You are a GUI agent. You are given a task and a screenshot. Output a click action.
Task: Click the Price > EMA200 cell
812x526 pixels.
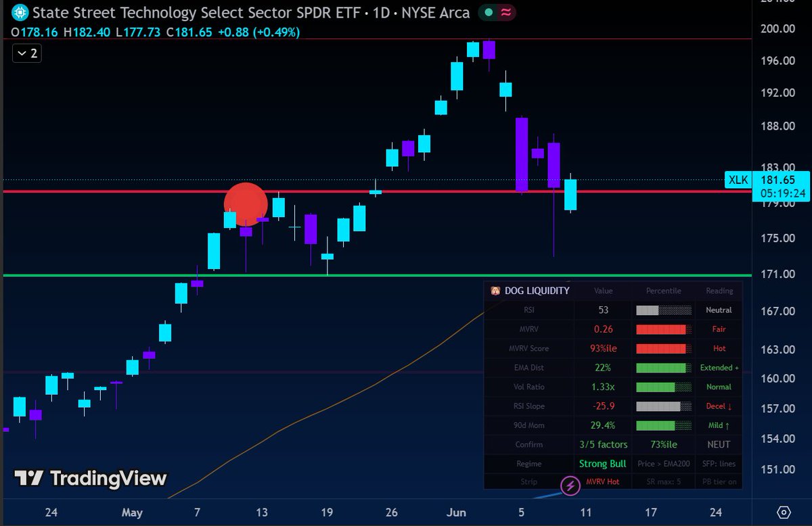pos(662,464)
